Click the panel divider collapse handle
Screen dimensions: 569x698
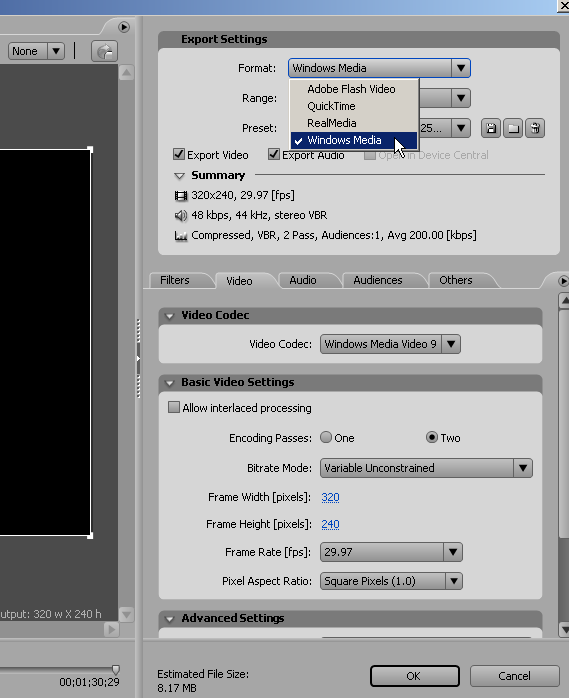click(x=138, y=358)
